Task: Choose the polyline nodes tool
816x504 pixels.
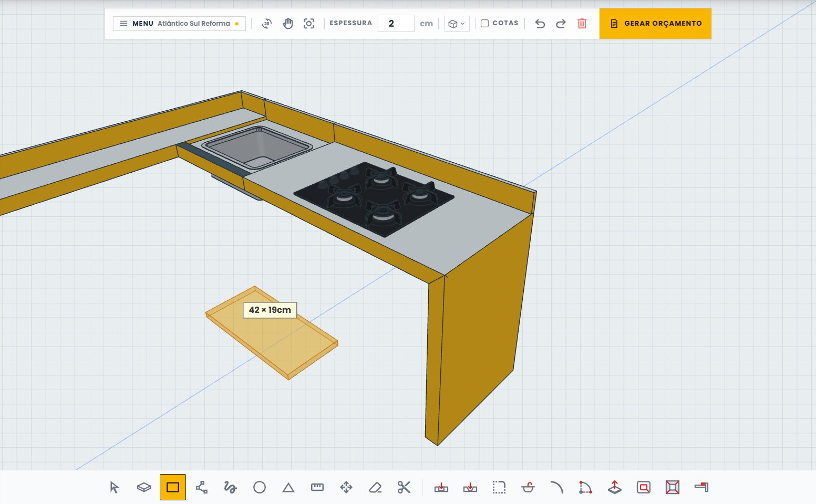Action: [x=202, y=487]
